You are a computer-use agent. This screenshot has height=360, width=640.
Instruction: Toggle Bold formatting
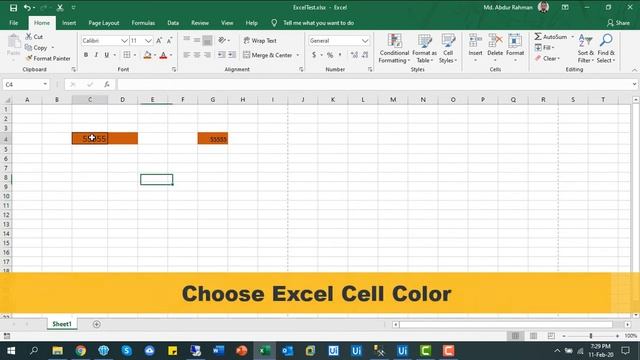tap(86, 55)
